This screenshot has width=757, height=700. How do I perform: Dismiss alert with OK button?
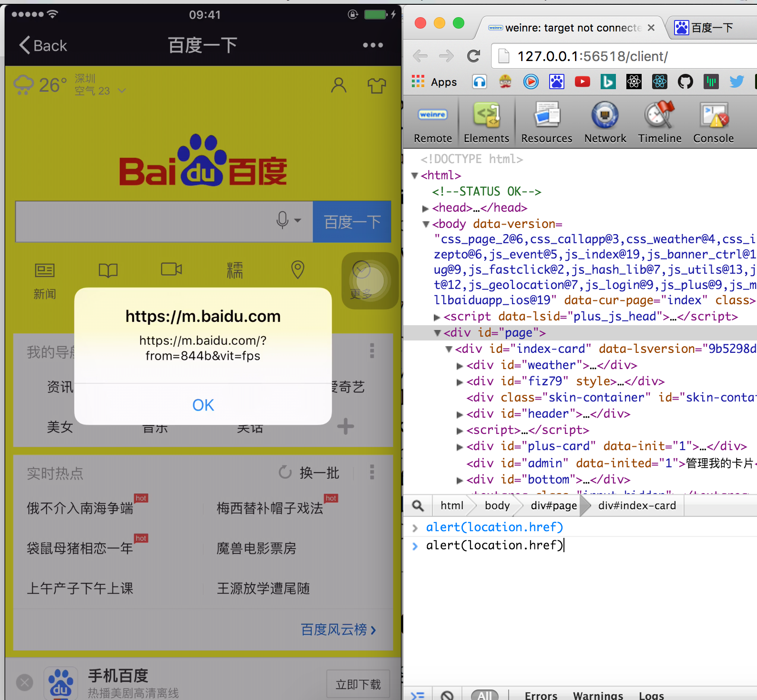[x=203, y=405]
